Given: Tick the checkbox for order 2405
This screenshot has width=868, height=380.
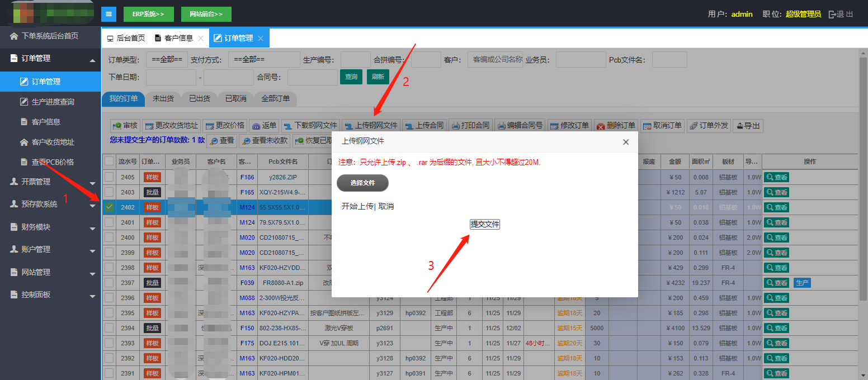Looking at the screenshot, I should [x=109, y=177].
